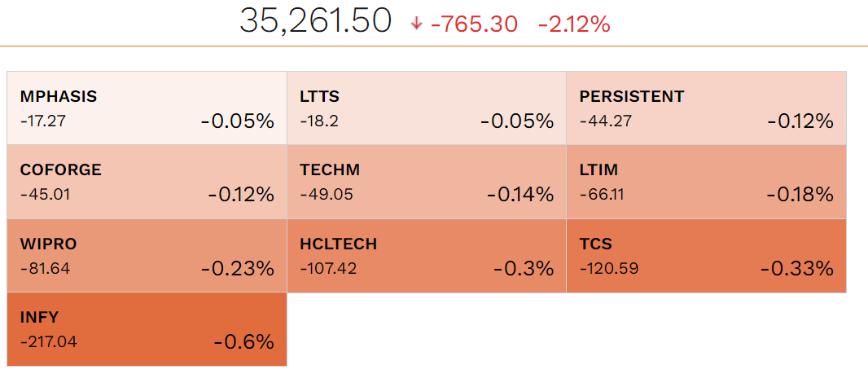Select the INFY ticker name
Screen dimensions: 868x374
pyautogui.click(x=39, y=317)
